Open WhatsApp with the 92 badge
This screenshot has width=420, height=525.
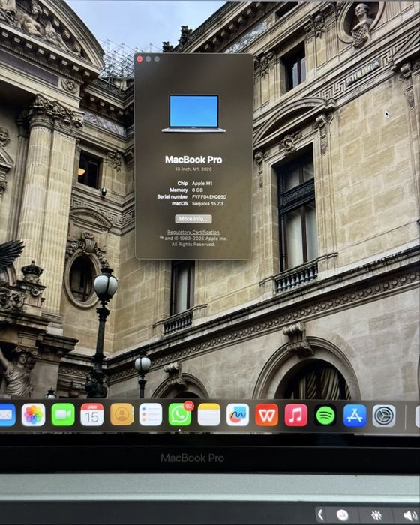click(180, 415)
